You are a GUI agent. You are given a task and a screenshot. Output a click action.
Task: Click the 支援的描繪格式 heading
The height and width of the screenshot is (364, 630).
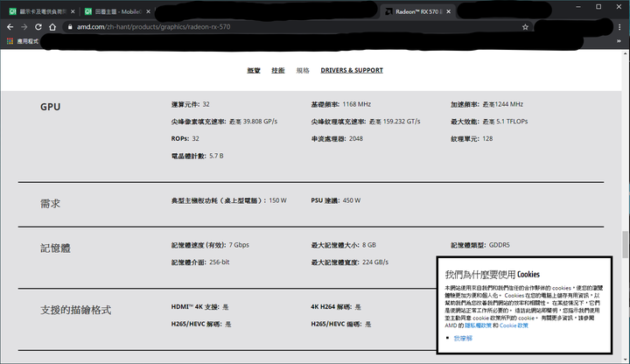(x=75, y=310)
